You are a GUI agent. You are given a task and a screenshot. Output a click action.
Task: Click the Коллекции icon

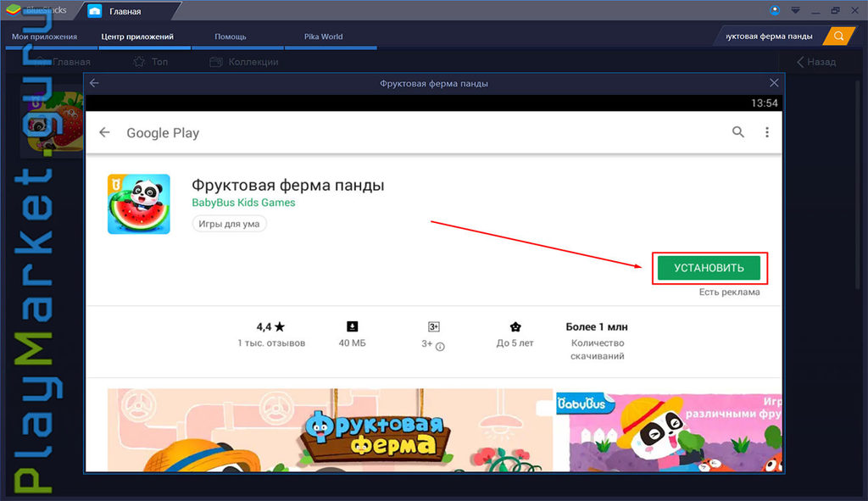(216, 62)
